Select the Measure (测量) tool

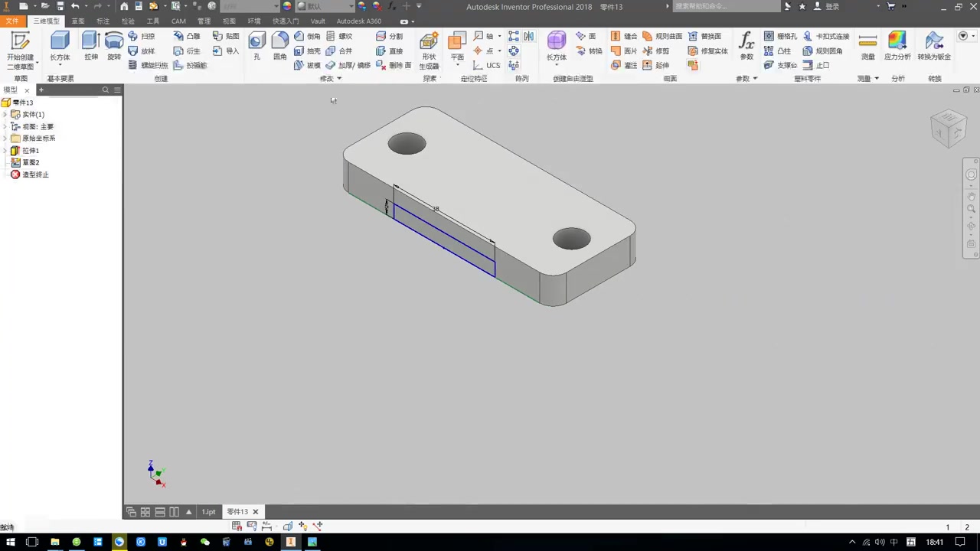click(868, 41)
